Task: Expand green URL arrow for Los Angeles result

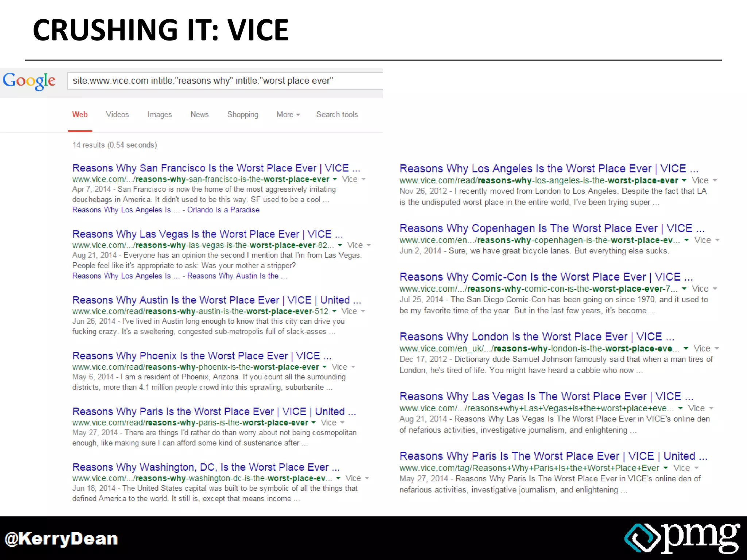Action: coord(684,180)
